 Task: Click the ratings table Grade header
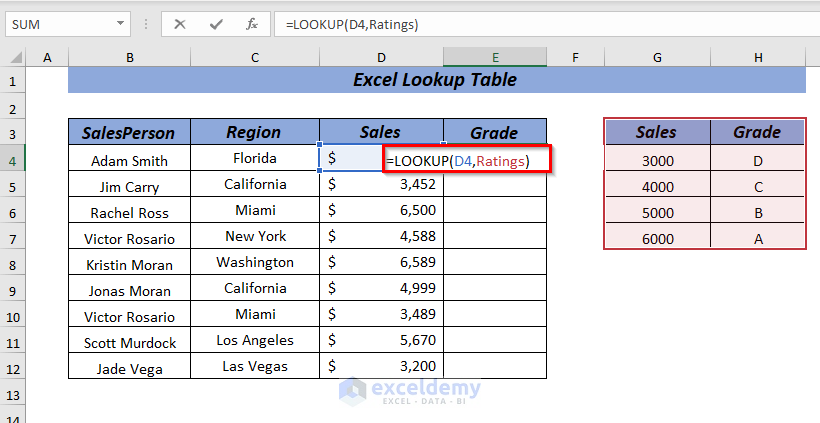click(x=758, y=132)
